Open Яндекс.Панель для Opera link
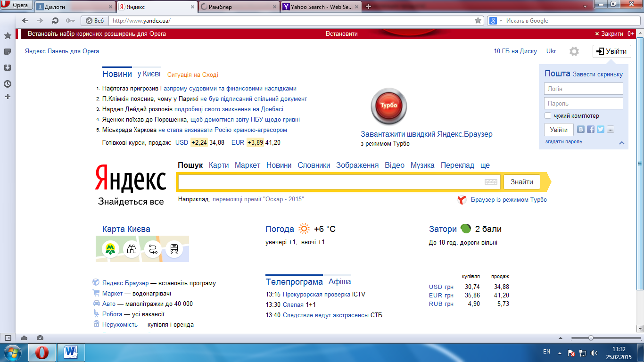The height and width of the screenshot is (362, 644). click(62, 51)
